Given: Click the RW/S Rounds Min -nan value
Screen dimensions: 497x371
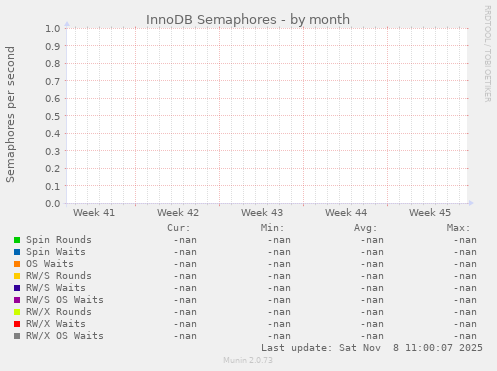Looking at the screenshot, I should [x=279, y=276].
